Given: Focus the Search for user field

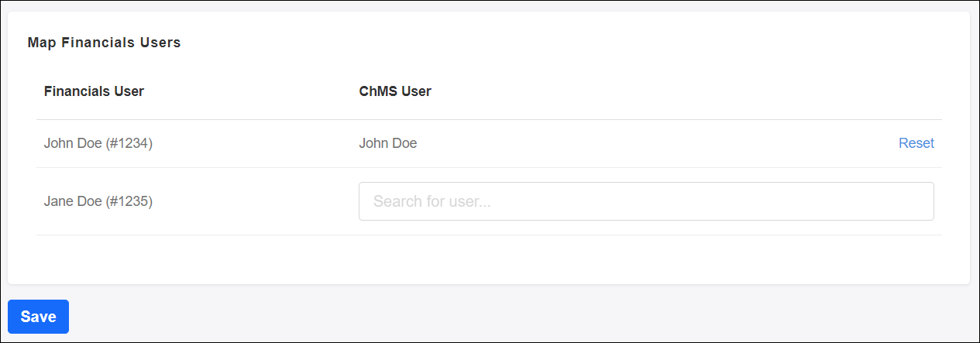Looking at the screenshot, I should click(645, 201).
